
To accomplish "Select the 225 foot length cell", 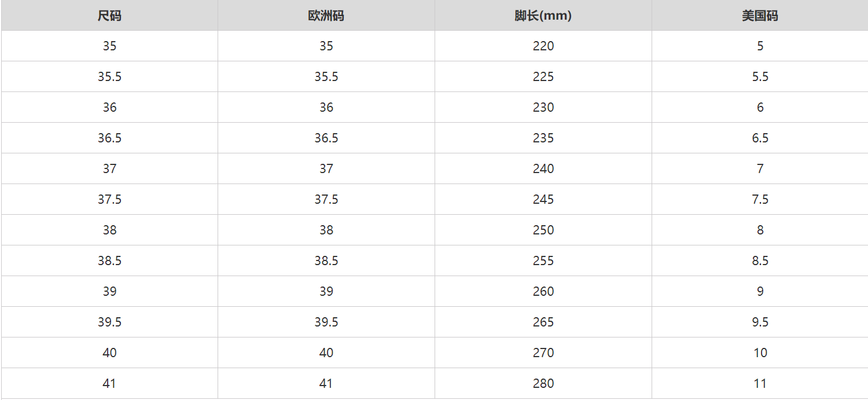I will coord(543,77).
